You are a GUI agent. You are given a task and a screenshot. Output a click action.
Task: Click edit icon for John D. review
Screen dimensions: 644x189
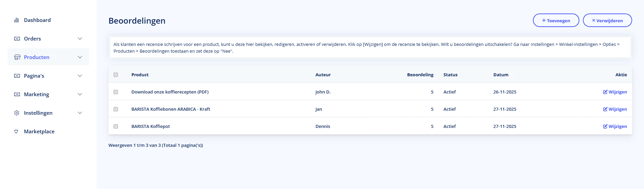(x=605, y=92)
